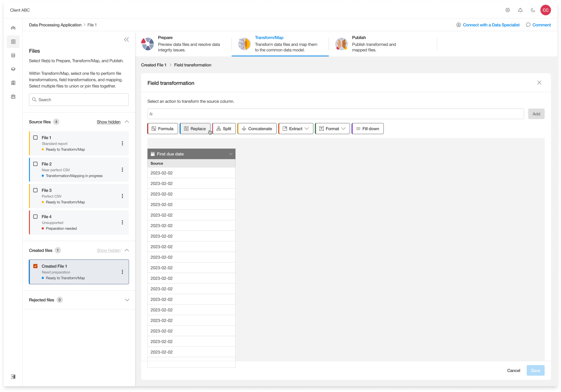Open First due date column dropdown
The height and width of the screenshot is (392, 561).
click(230, 154)
